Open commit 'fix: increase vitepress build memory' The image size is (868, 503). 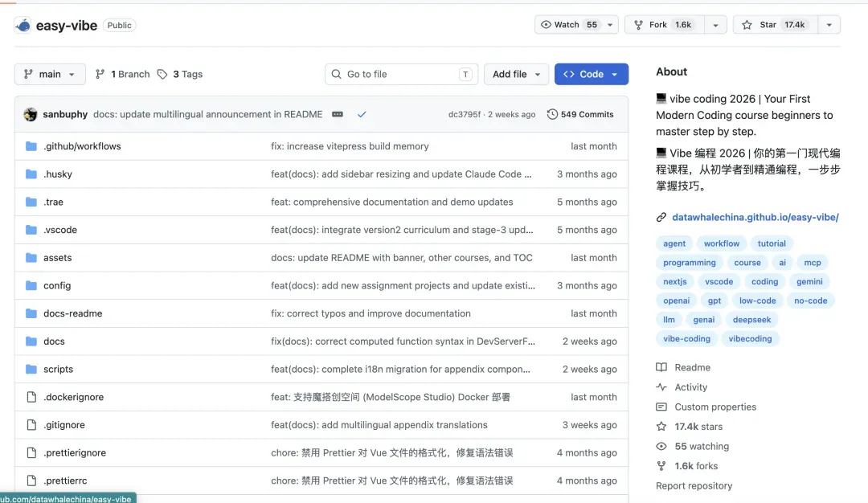click(x=350, y=146)
